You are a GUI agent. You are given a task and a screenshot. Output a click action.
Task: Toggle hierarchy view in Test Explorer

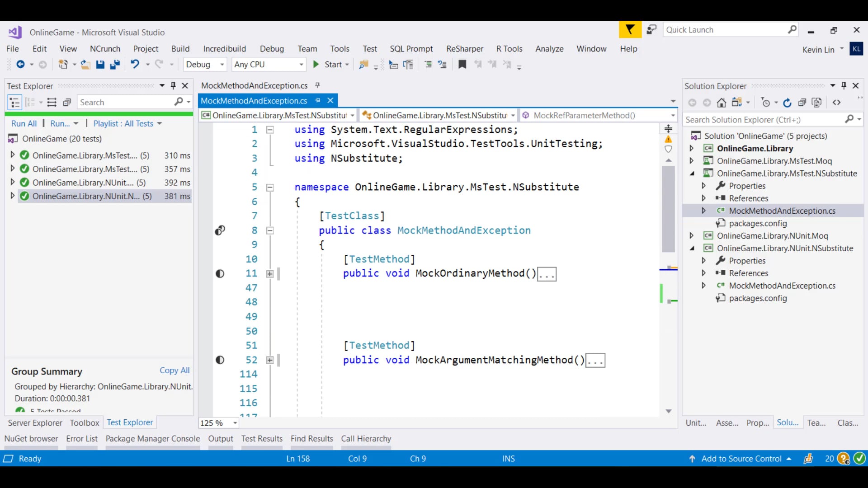[15, 103]
